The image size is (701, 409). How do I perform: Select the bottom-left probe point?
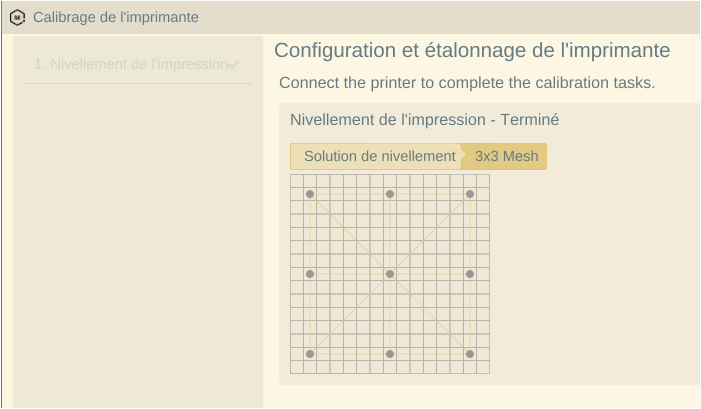tap(310, 354)
